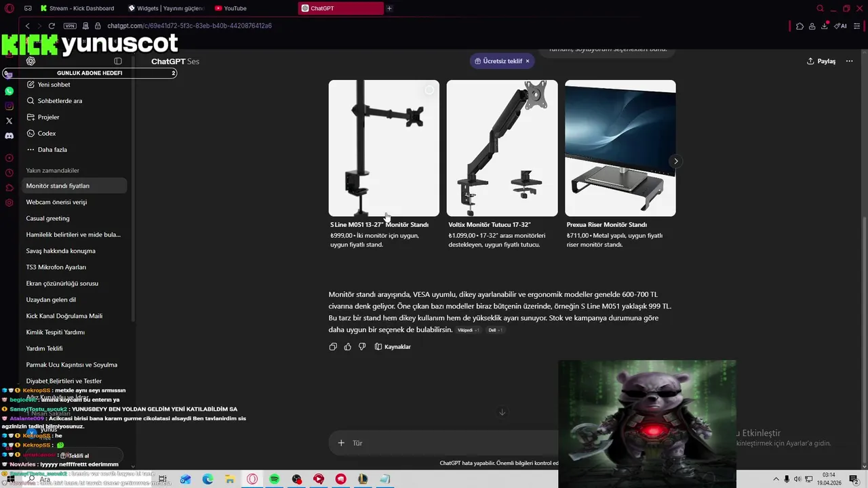Click the Opera menu logo
868x488 pixels.
pos(9,8)
